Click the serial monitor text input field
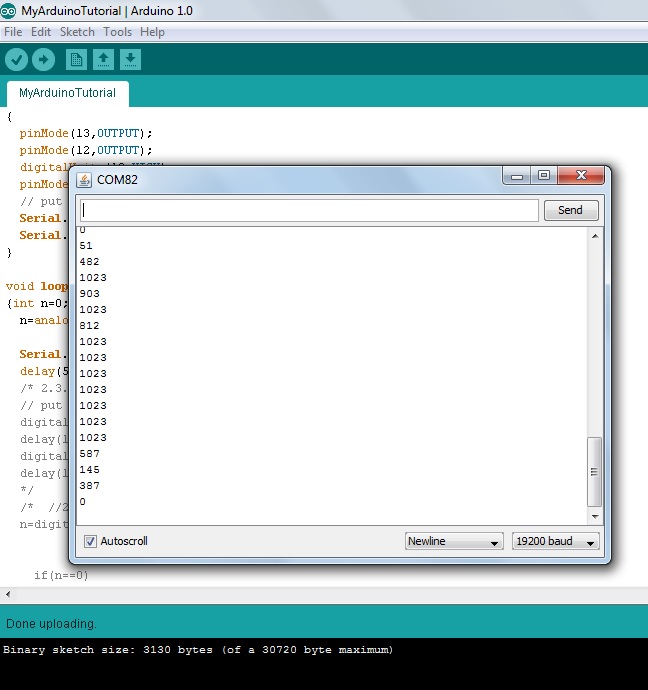 309,210
